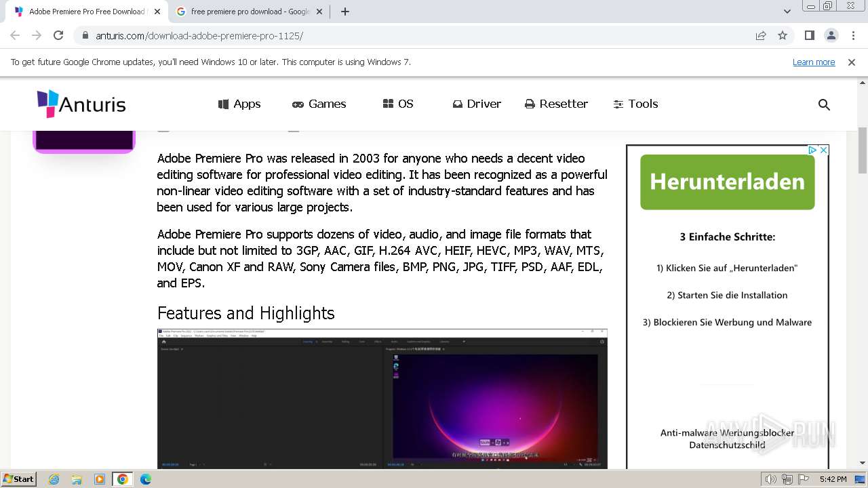This screenshot has height=488, width=868.
Task: Click 'Blockieren Sie Werbung und Malware' step
Action: point(727,322)
